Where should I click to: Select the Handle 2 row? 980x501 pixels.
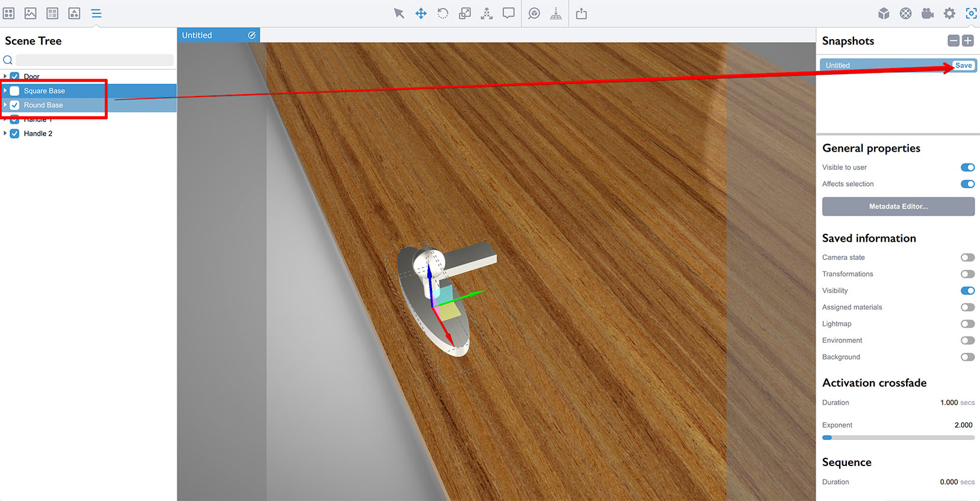89,133
